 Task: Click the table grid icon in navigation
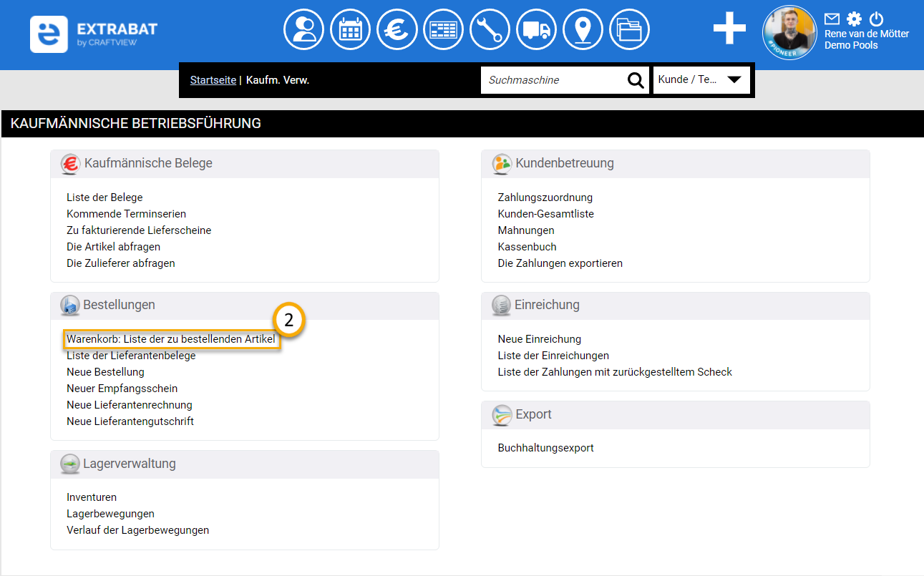(x=444, y=29)
